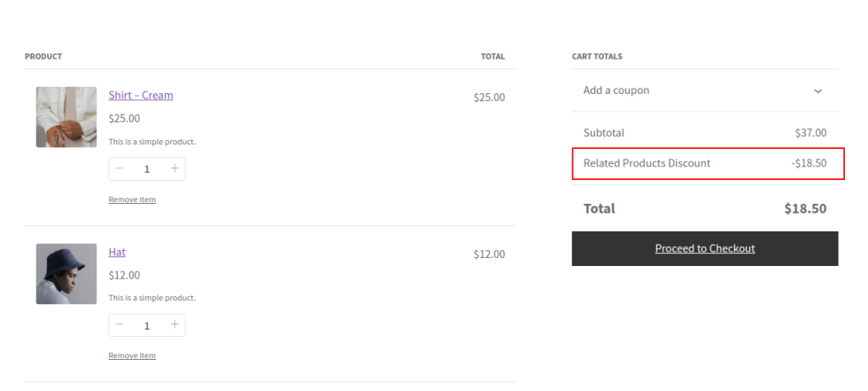Increase Shirt – Cream quantity with plus
The image size is (868, 391).
(174, 168)
